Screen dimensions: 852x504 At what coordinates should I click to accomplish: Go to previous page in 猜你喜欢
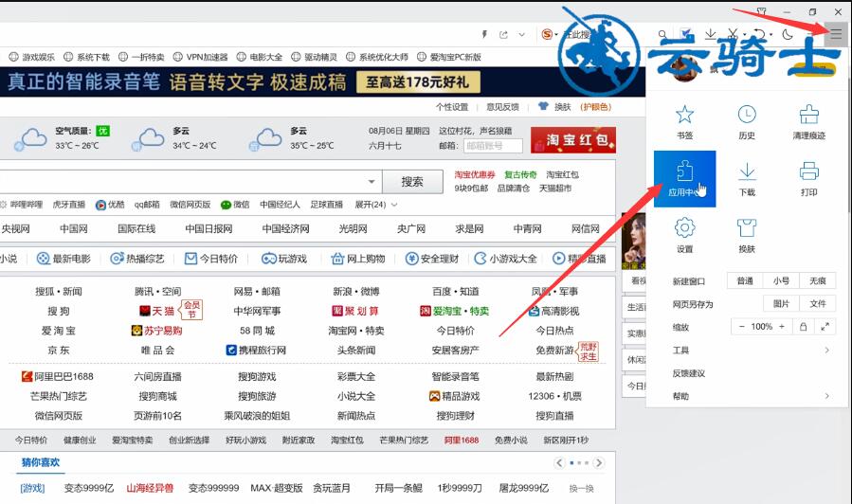tap(560, 462)
